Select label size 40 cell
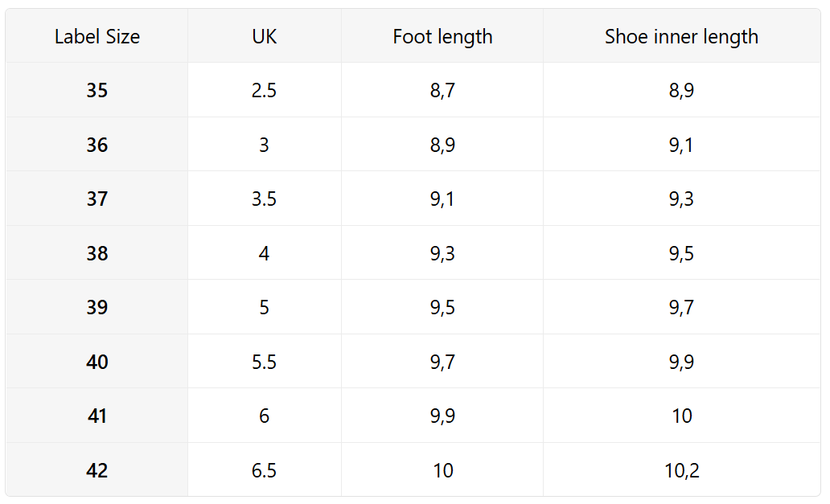This screenshot has height=504, width=830. (97, 362)
